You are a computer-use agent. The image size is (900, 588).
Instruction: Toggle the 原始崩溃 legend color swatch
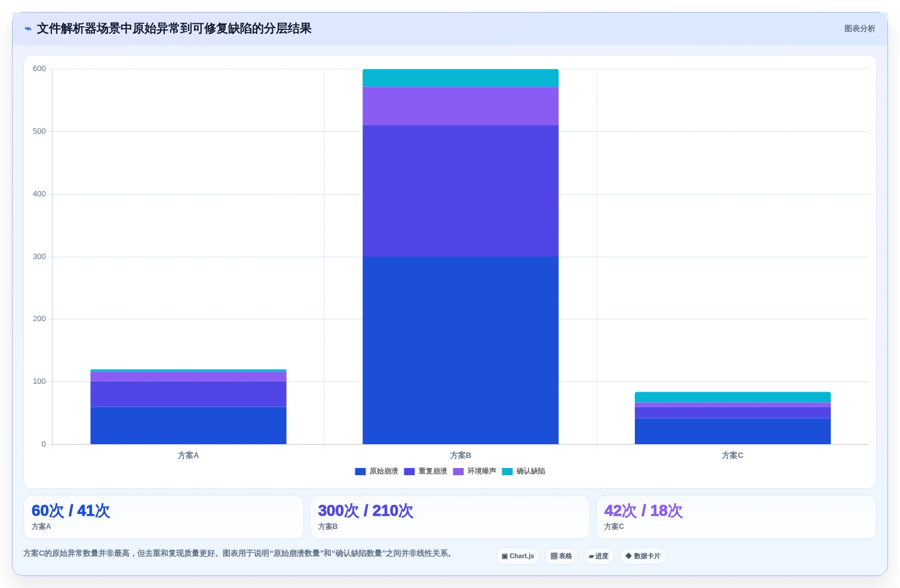(360, 472)
